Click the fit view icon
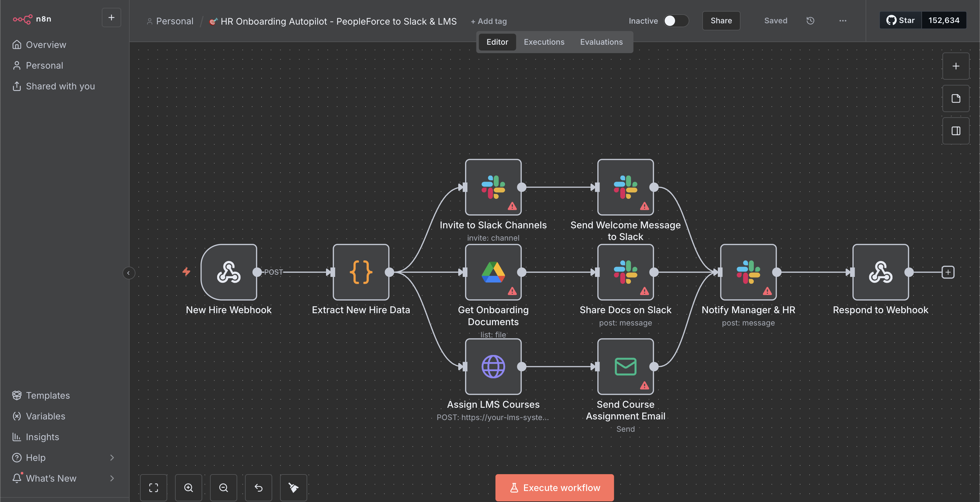This screenshot has height=502, width=980. click(x=154, y=488)
